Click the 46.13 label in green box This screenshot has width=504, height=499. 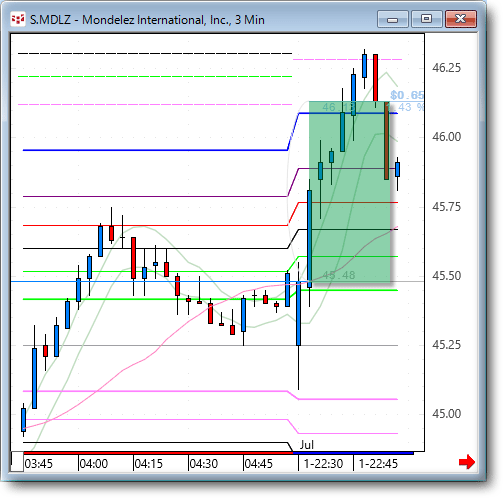tap(339, 107)
